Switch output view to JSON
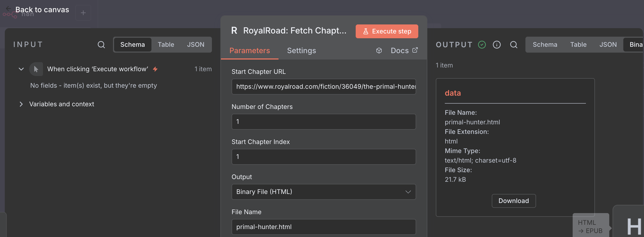Viewport: 644px width, 237px height. (x=608, y=45)
